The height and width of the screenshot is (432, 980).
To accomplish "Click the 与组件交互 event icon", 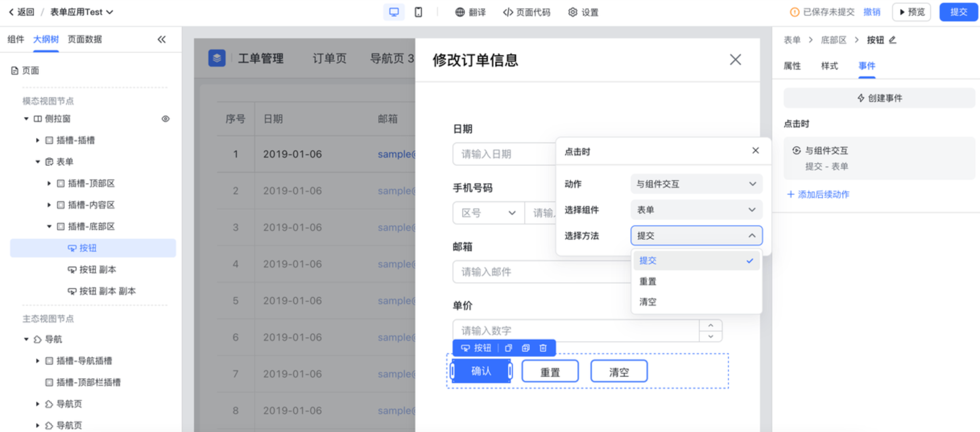I will pyautogui.click(x=796, y=151).
